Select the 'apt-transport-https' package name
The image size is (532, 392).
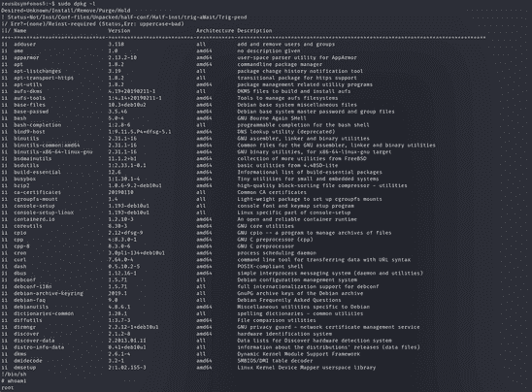point(44,78)
